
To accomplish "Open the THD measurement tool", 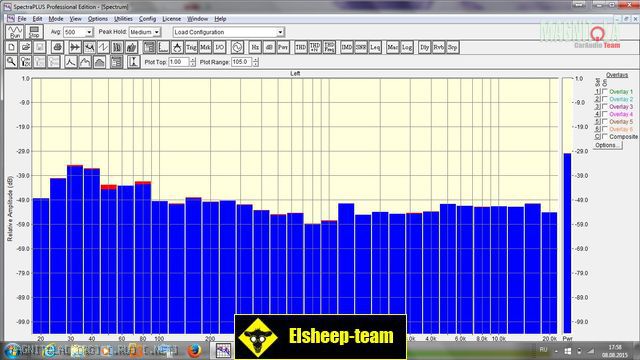I will 301,47.
